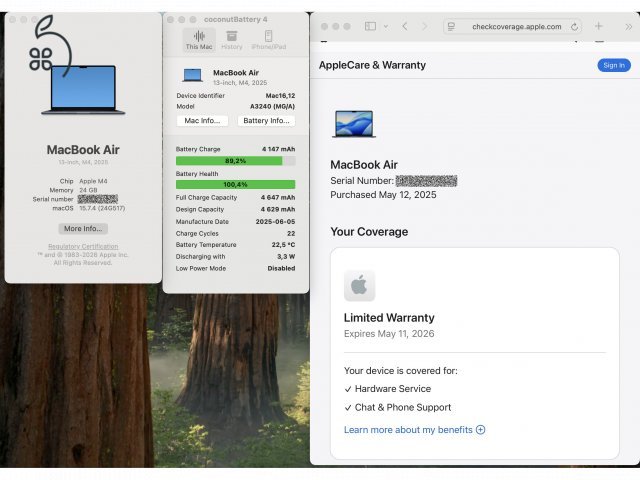Image resolution: width=640 pixels, height=480 pixels.
Task: Click 'Your Coverage' heading
Action: click(369, 232)
